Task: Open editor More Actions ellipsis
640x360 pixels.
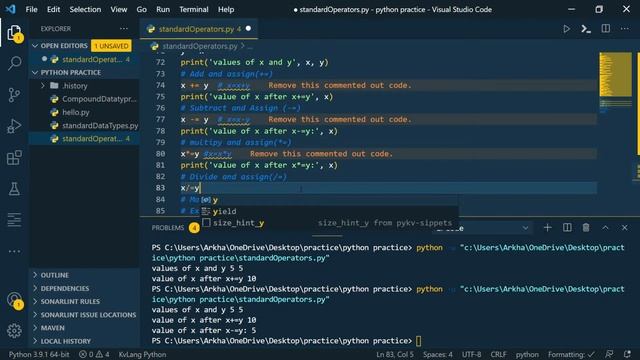Action: click(624, 29)
